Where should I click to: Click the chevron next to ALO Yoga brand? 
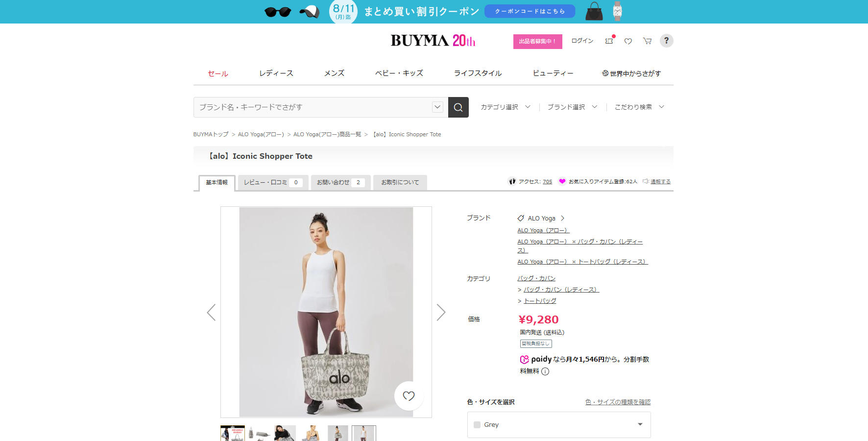(x=562, y=218)
